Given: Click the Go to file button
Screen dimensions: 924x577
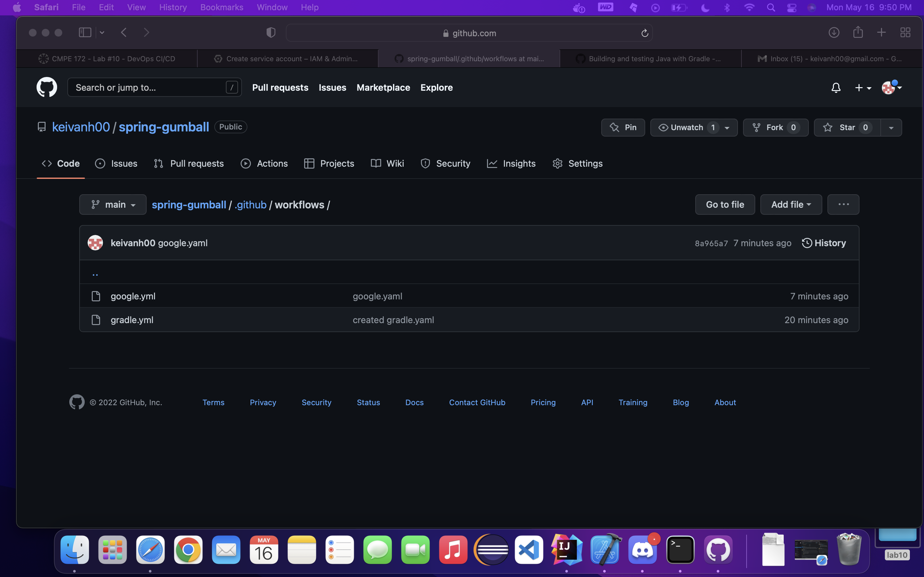Looking at the screenshot, I should (725, 205).
